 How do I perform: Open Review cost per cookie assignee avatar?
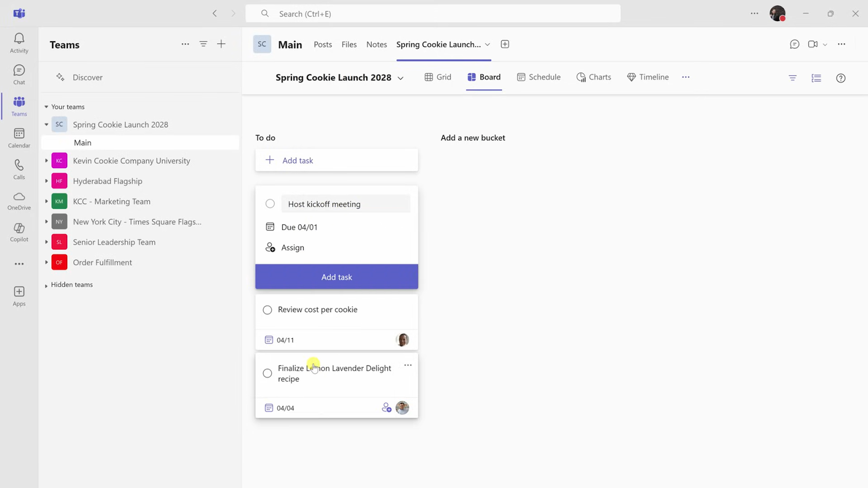(403, 340)
